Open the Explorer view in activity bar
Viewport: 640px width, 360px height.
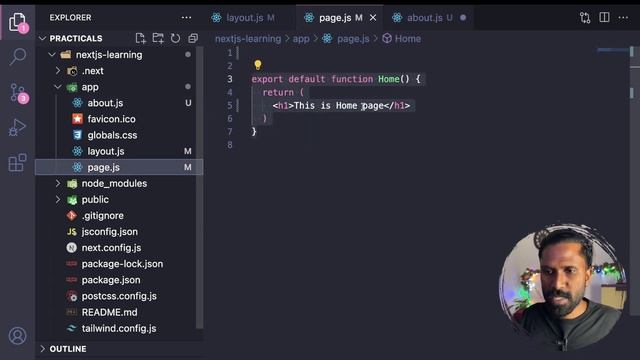click(18, 22)
